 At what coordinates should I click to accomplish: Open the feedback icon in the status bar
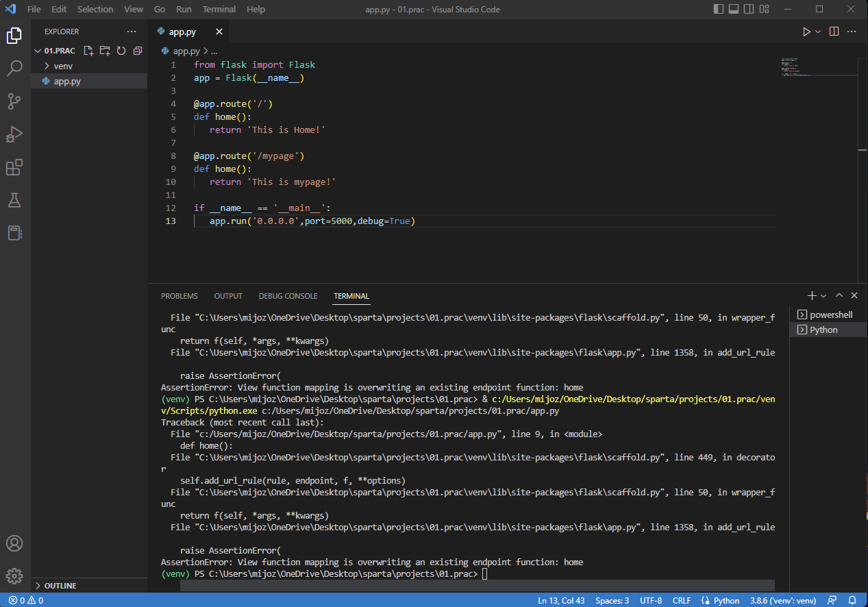pyautogui.click(x=831, y=600)
